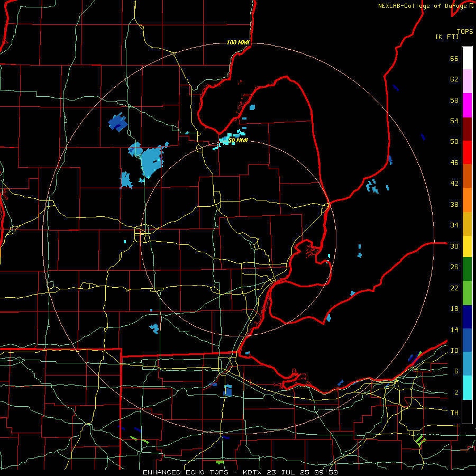
Task: Click the 18 value on the scale
Action: coord(454,309)
